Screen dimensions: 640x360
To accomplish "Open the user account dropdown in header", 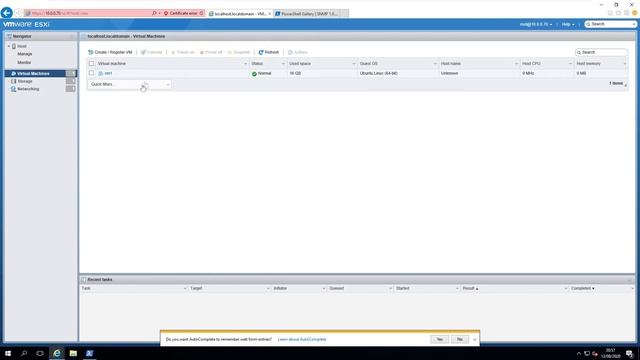I will click(x=536, y=24).
